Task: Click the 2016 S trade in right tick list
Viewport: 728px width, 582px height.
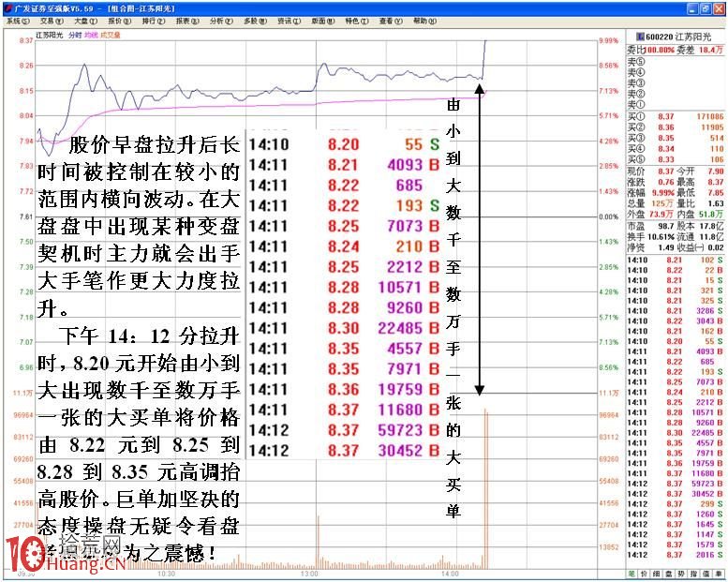Action: (676, 555)
